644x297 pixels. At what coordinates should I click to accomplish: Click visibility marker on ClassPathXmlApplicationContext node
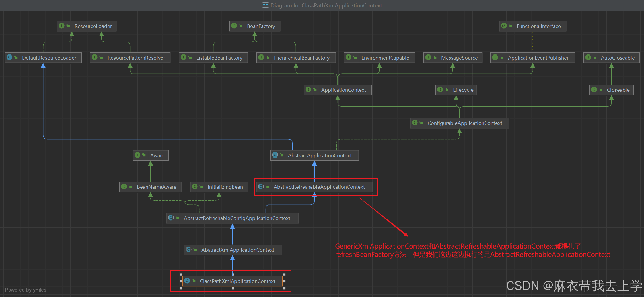(x=194, y=281)
